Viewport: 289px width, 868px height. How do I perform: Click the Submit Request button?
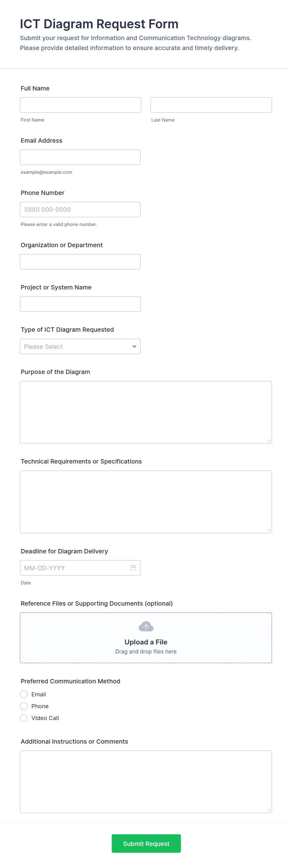coord(146,843)
